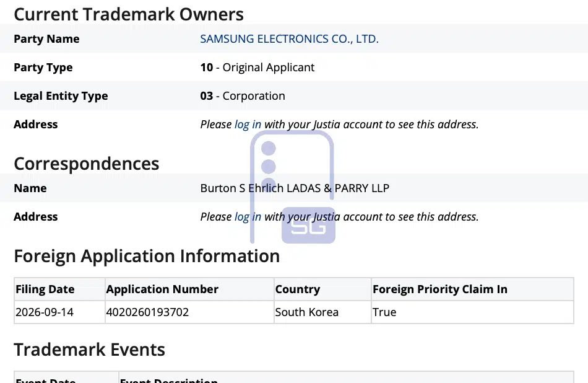Screen dimensions: 588x383
Task: Click the log in link in owner Address row
Action: (248, 125)
